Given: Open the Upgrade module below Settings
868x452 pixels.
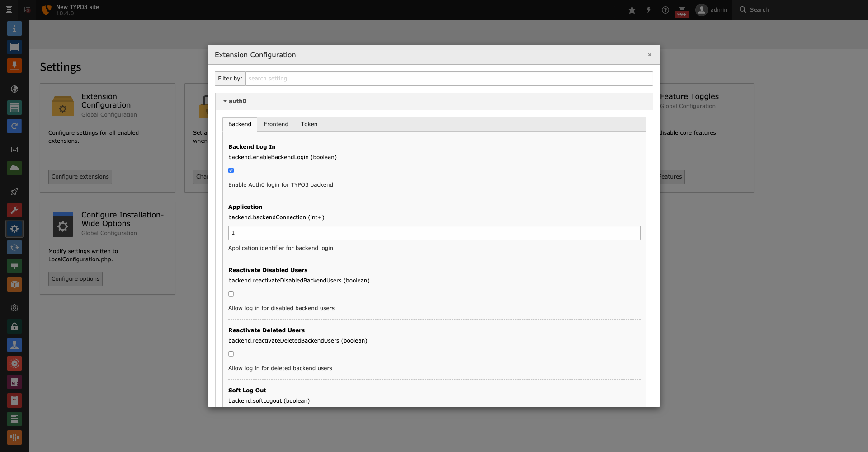Looking at the screenshot, I should point(14,247).
